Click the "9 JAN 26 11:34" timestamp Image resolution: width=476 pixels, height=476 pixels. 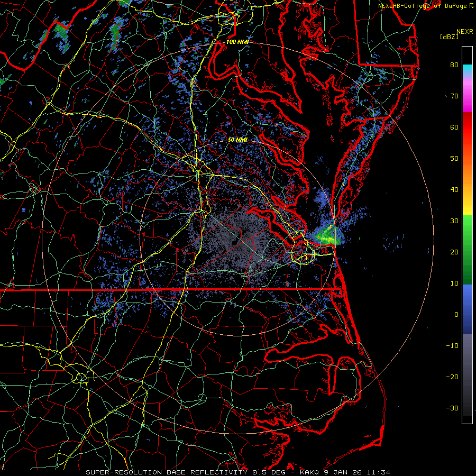357,472
